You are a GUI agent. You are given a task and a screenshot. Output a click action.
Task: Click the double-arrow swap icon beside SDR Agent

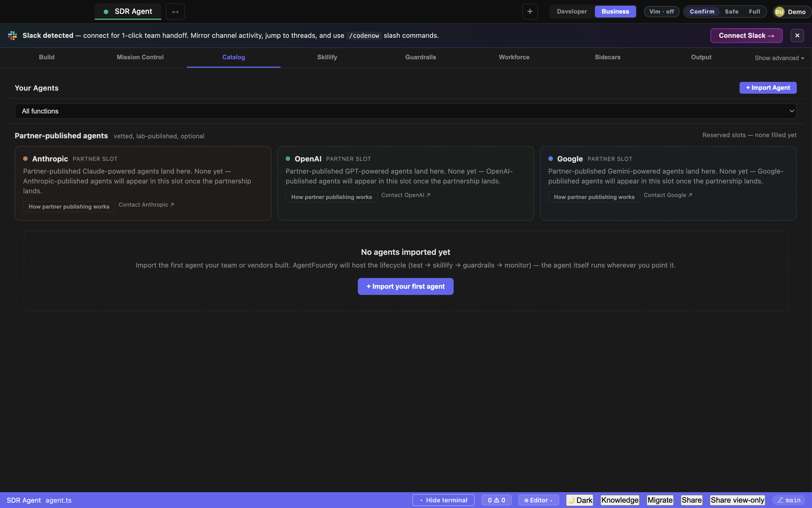(175, 12)
